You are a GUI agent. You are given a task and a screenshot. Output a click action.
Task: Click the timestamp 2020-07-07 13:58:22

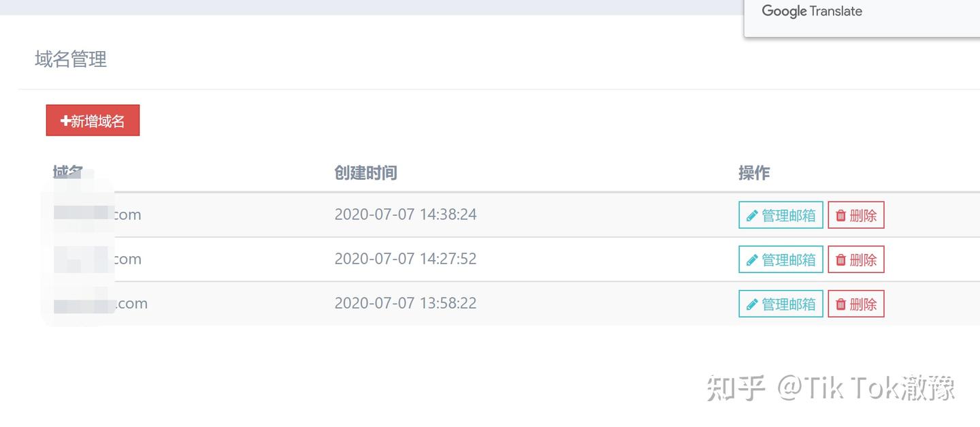tap(406, 303)
